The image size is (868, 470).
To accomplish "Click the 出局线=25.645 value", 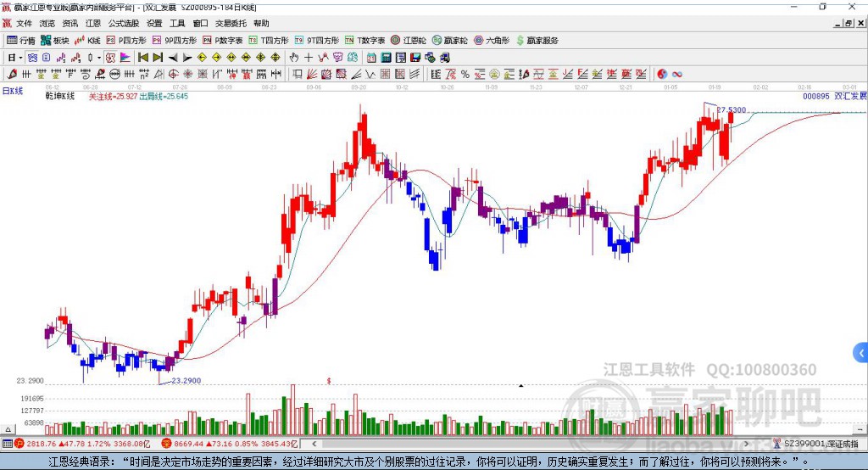I will (x=164, y=97).
